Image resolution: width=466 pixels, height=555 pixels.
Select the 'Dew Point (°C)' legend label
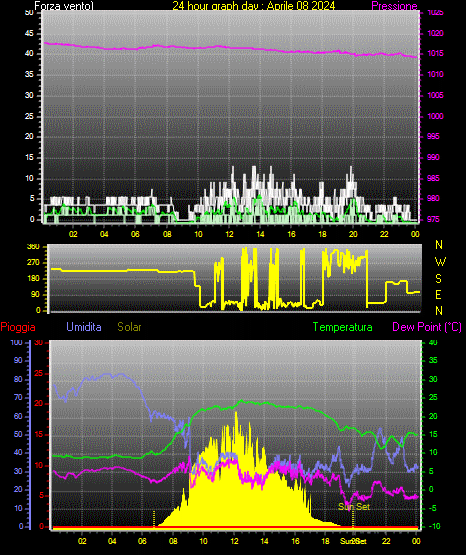[x=427, y=327]
